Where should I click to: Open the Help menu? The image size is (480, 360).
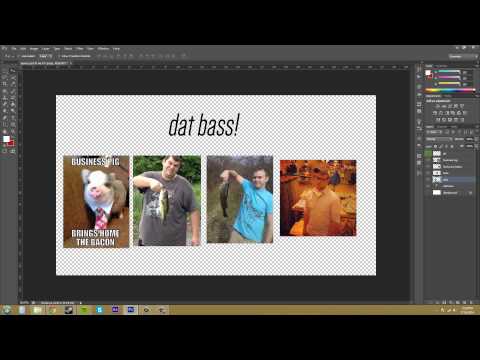point(116,49)
